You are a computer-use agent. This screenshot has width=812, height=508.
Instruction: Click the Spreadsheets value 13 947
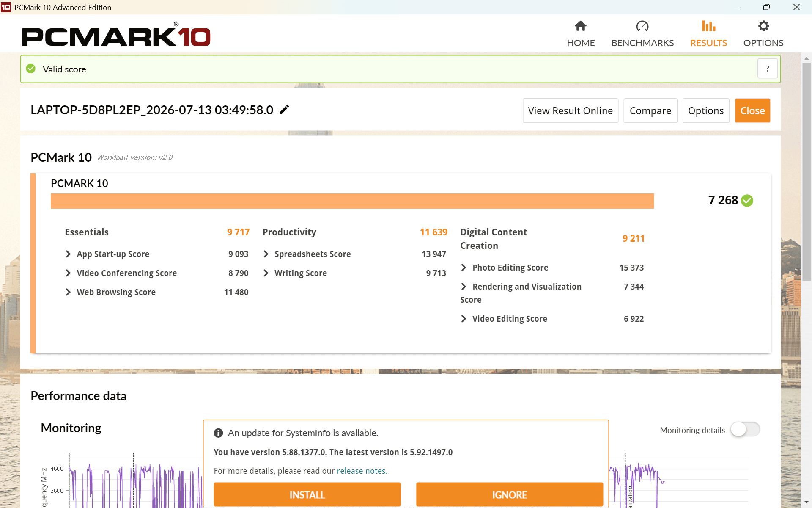[434, 254]
